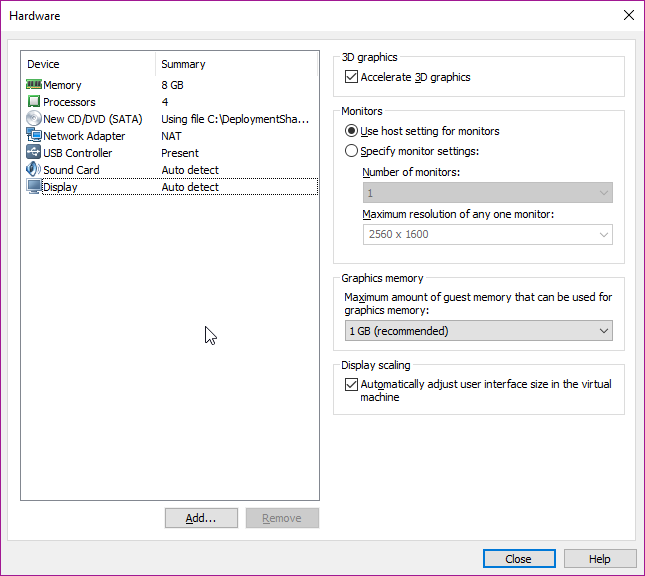The height and width of the screenshot is (576, 645).
Task: Click the Help button
Action: [600, 559]
